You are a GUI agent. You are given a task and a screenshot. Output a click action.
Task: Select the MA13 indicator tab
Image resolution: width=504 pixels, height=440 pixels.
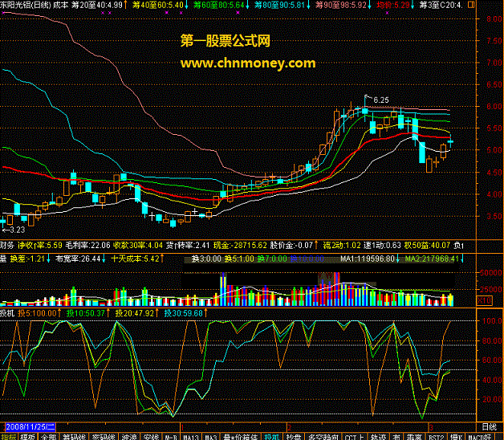pos(191,437)
